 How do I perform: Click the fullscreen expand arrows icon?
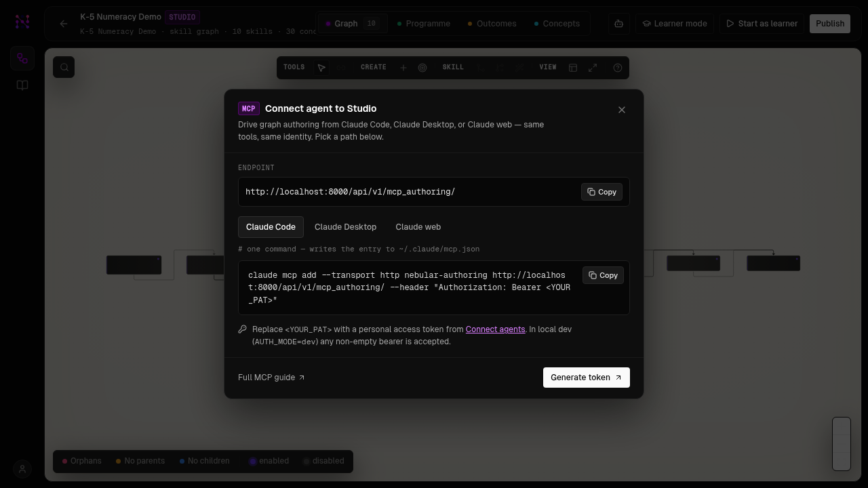[x=593, y=68]
